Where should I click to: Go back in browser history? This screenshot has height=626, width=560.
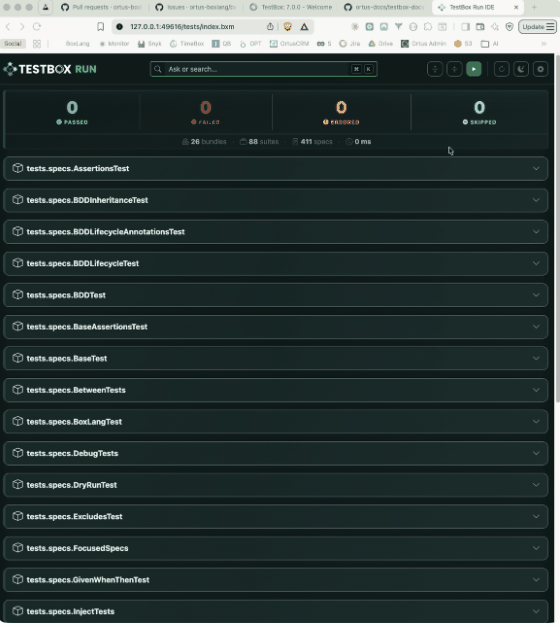click(8, 27)
